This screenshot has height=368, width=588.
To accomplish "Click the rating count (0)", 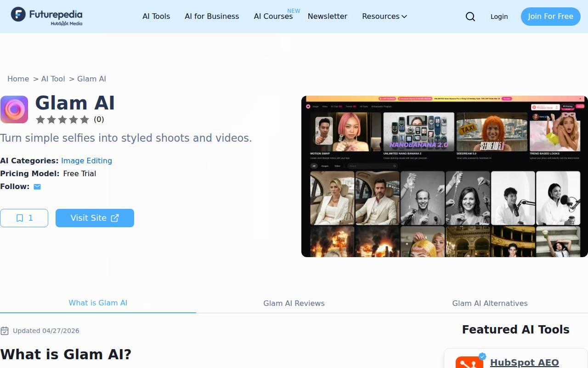I will (x=99, y=120).
